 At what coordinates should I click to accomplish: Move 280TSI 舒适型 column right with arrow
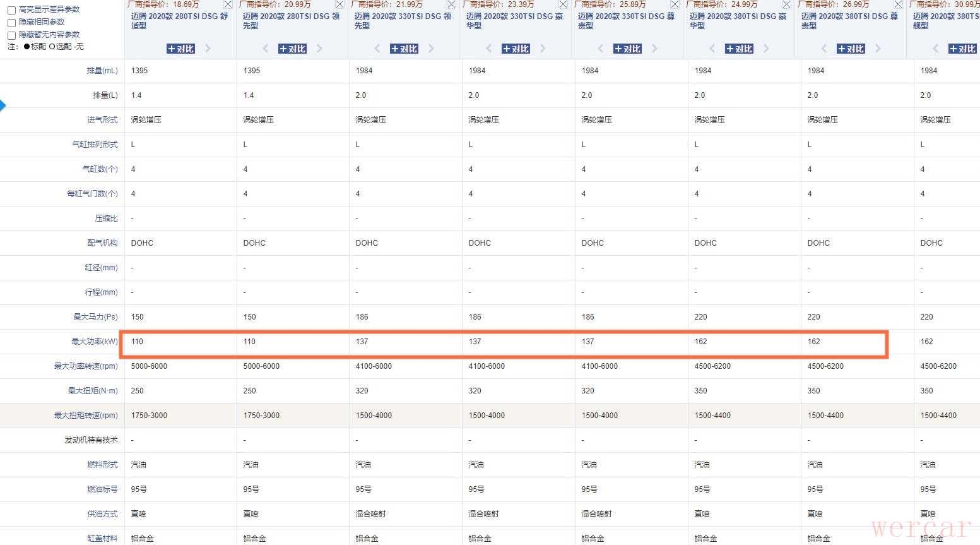(x=208, y=49)
